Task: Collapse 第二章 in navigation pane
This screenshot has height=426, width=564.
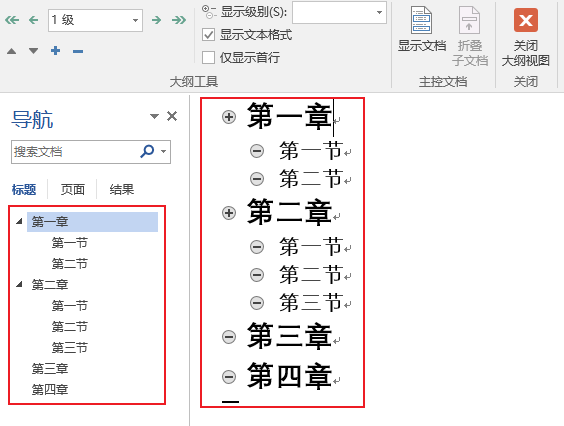Action: tap(19, 285)
